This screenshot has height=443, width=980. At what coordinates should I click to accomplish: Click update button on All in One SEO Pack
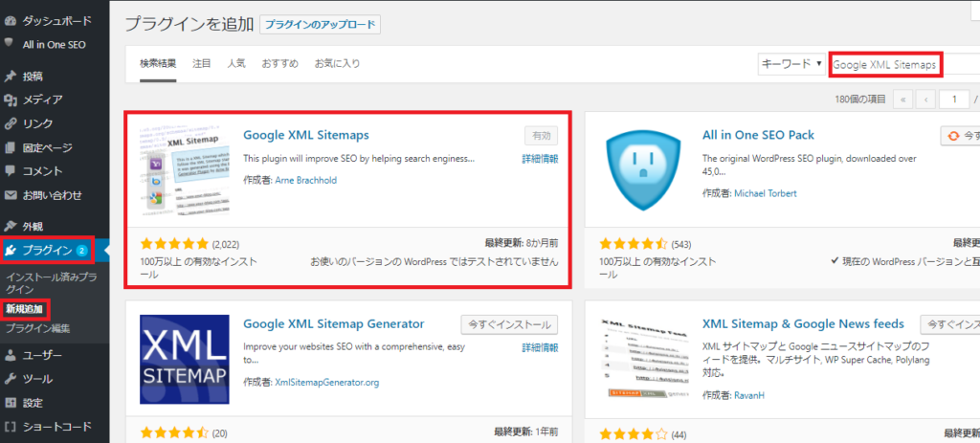[x=960, y=136]
